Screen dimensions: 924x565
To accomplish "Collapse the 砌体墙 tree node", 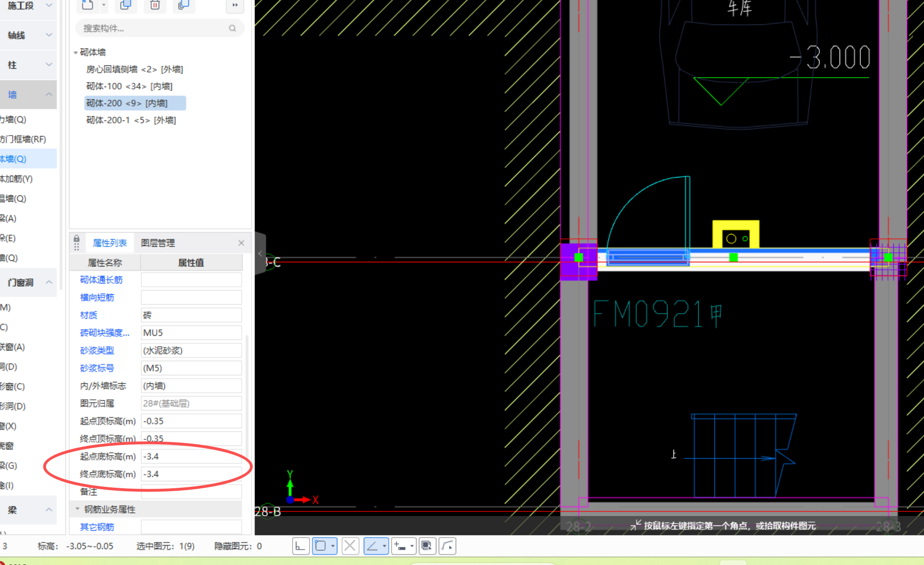I will (75, 53).
